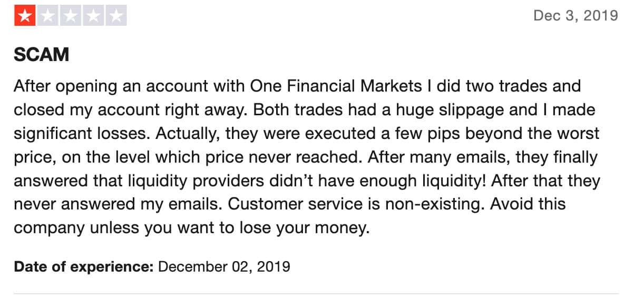Click the phrase "Avoid this company"
Image resolution: width=644 pixels, height=299 pixels.
[528, 205]
